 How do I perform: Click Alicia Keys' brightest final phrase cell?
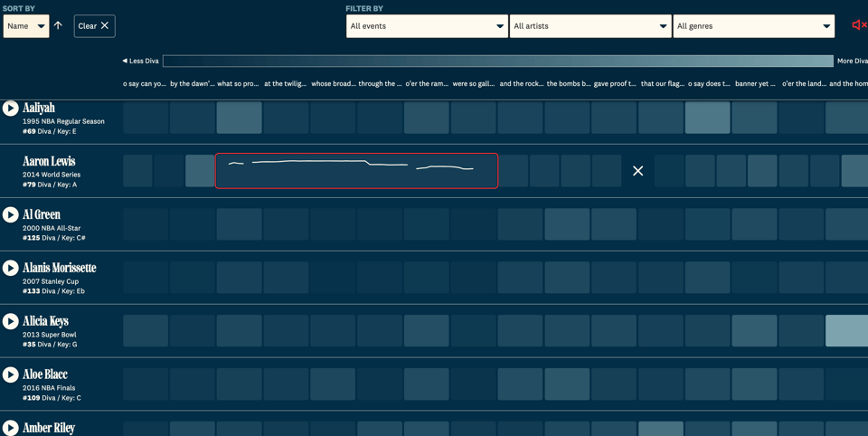(x=846, y=331)
